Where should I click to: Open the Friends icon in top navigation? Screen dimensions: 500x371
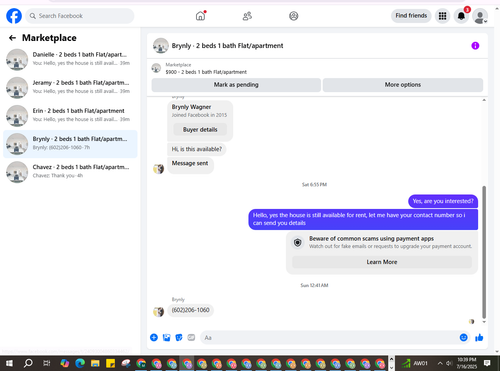[247, 16]
